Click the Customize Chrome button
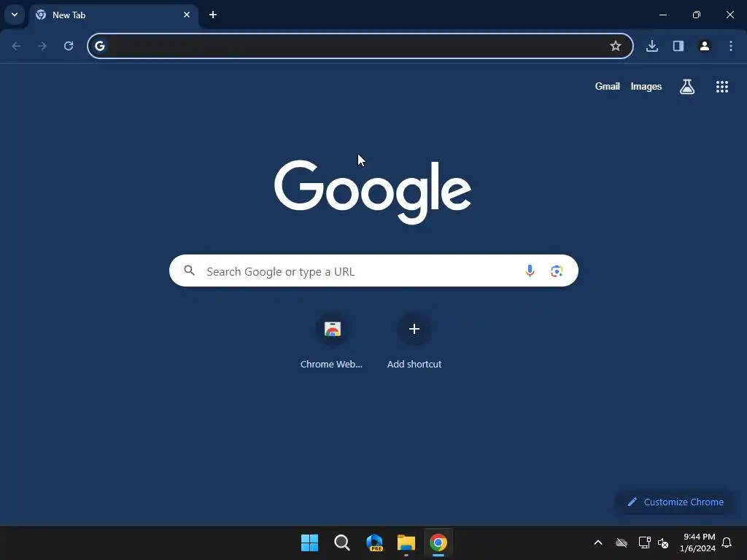Screen dimensions: 747x560 tap(676, 502)
